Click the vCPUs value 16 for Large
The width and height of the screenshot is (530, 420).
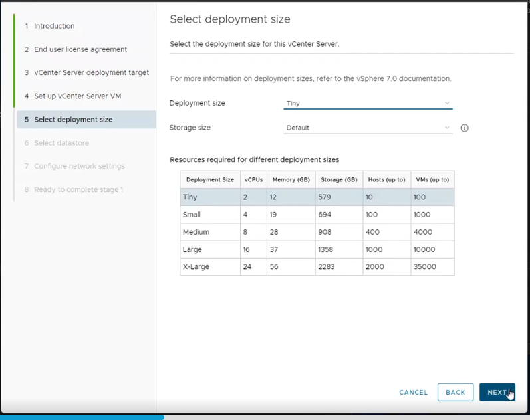[246, 249]
